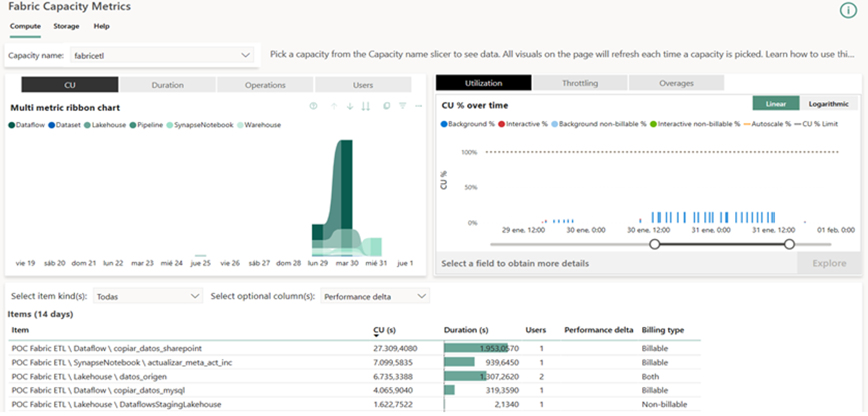Viewport: 868px width, 416px height.
Task: Click the information icon in top right corner
Action: point(849,10)
